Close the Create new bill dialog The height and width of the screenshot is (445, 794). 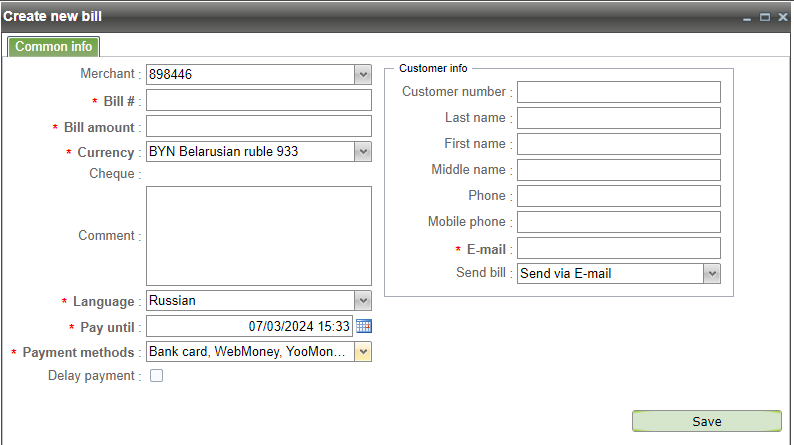click(781, 17)
